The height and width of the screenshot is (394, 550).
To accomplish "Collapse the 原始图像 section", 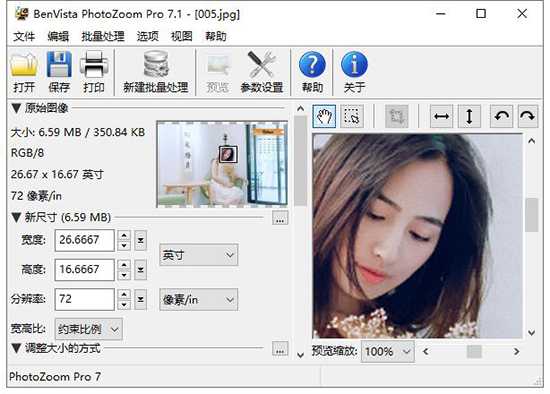I will pos(16,108).
